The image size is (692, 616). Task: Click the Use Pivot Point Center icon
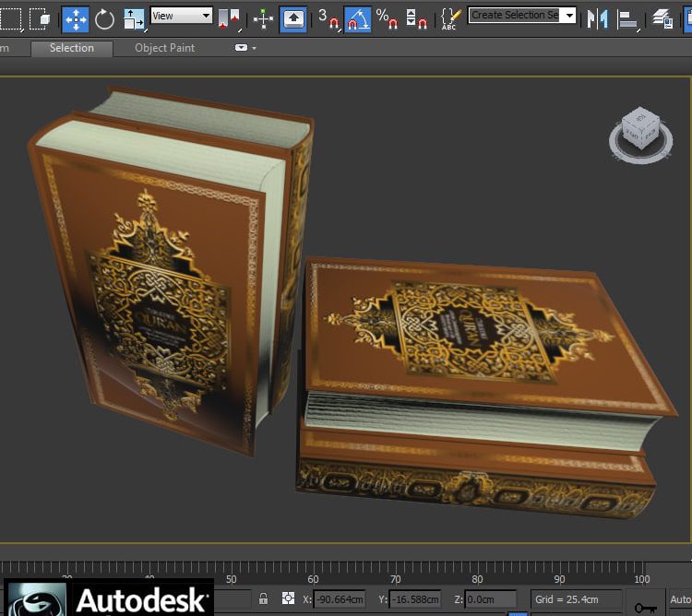click(229, 18)
